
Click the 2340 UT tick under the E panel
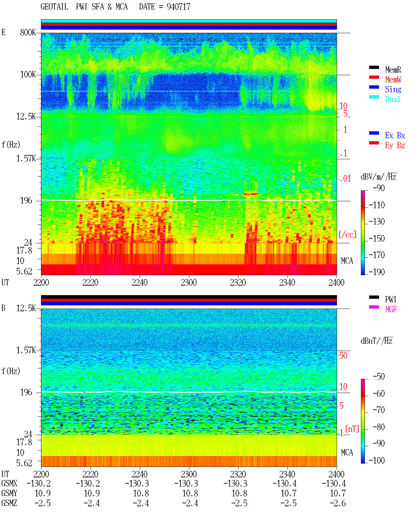pyautogui.click(x=287, y=283)
